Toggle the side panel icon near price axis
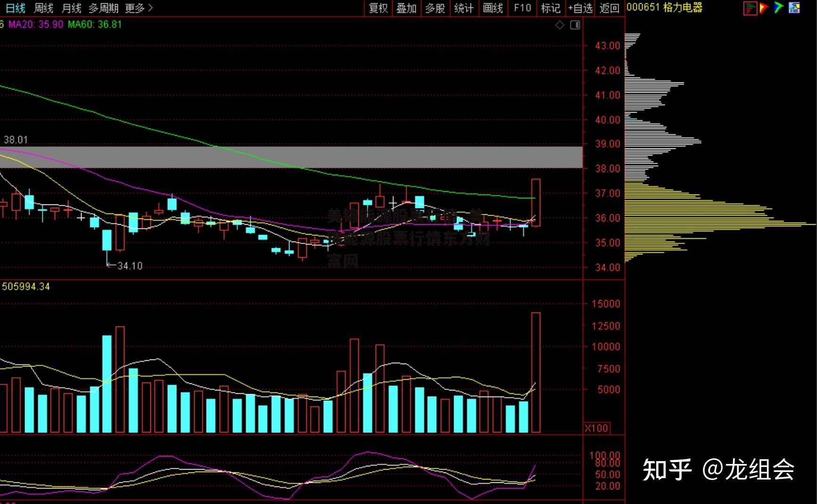 pos(575,25)
